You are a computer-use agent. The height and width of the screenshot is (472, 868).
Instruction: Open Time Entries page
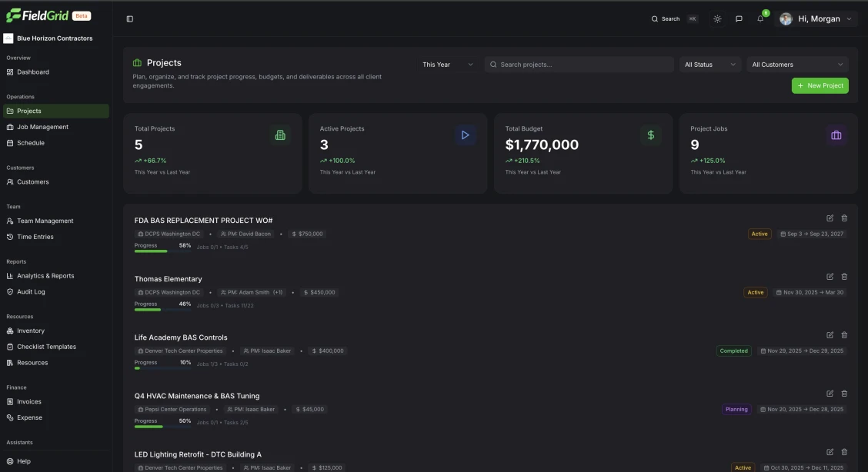coord(55,237)
